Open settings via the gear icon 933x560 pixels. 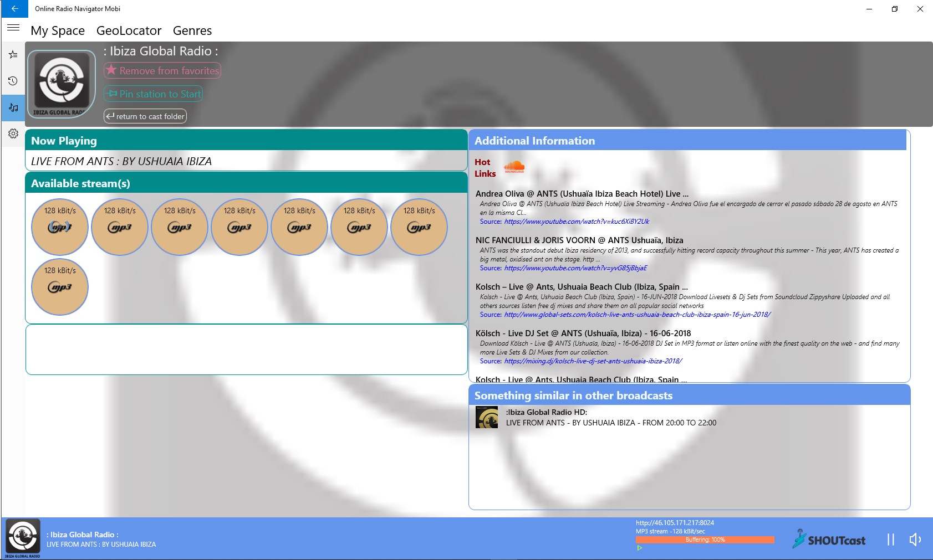point(13,133)
